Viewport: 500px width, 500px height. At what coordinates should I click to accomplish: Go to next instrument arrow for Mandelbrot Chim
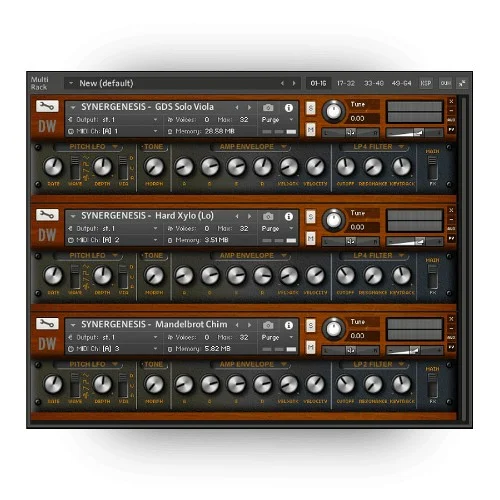pos(249,325)
